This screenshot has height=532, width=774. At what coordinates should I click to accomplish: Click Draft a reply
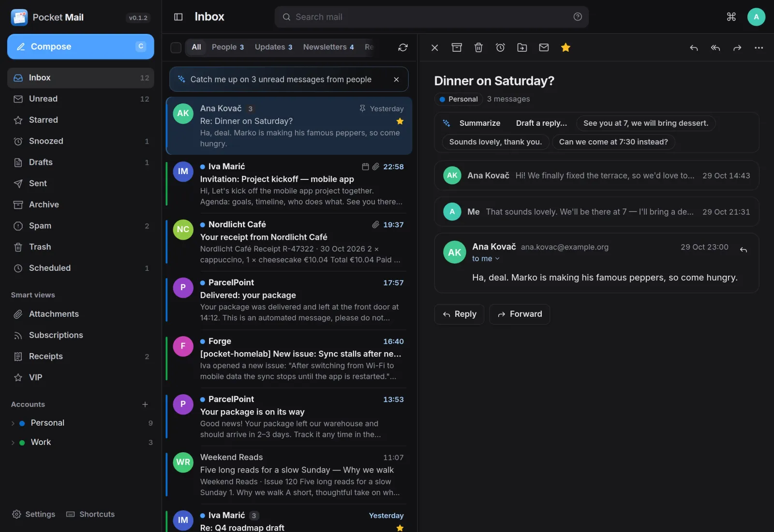[x=541, y=123]
